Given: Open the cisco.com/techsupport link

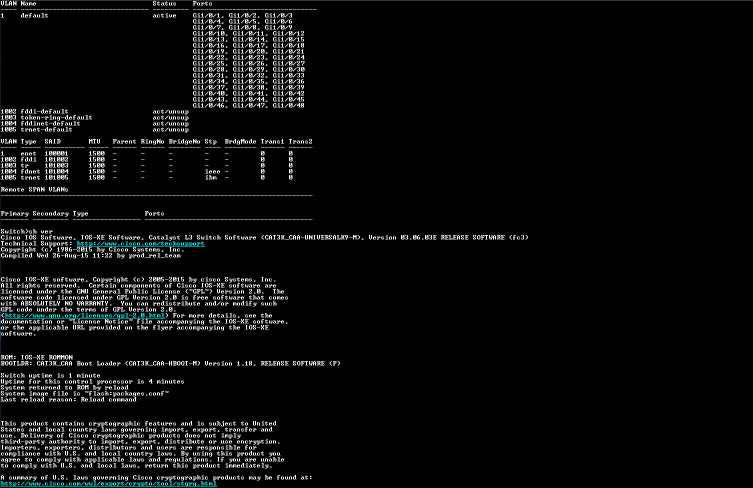Looking at the screenshot, I should click(x=141, y=244).
